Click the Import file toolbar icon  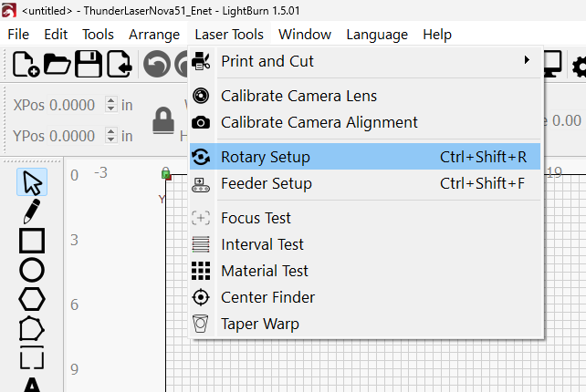(x=120, y=64)
